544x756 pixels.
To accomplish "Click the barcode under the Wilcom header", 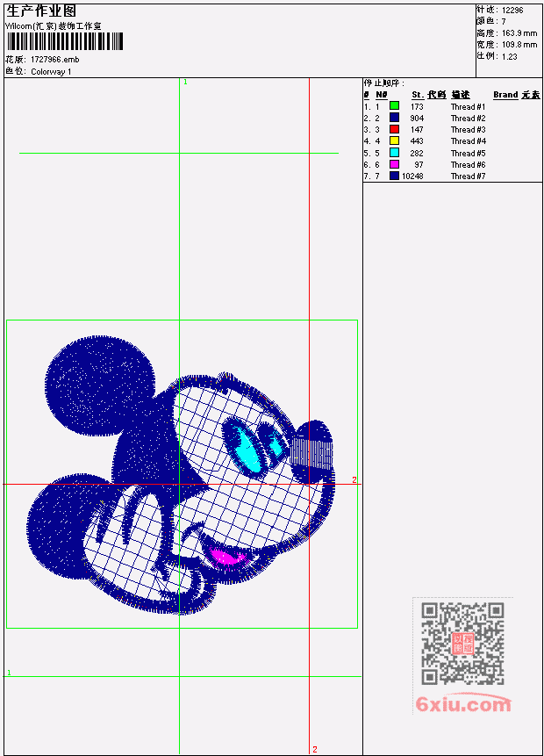I will pos(65,41).
